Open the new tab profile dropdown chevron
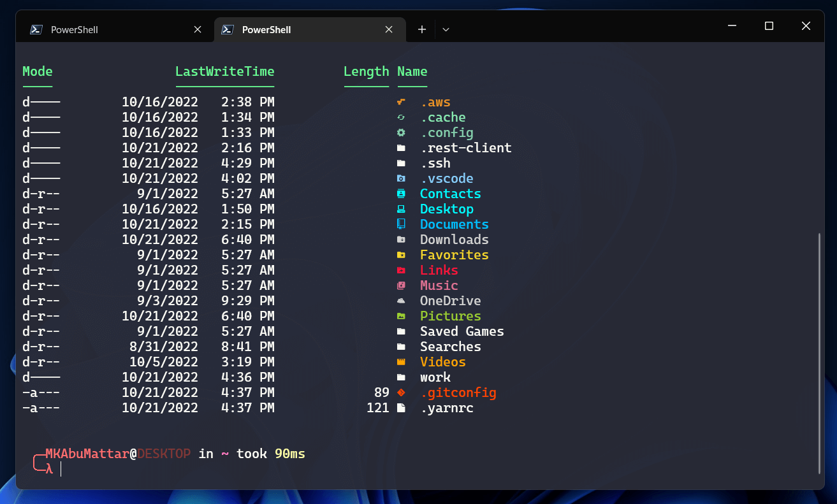Viewport: 837px width, 504px height. (x=446, y=29)
